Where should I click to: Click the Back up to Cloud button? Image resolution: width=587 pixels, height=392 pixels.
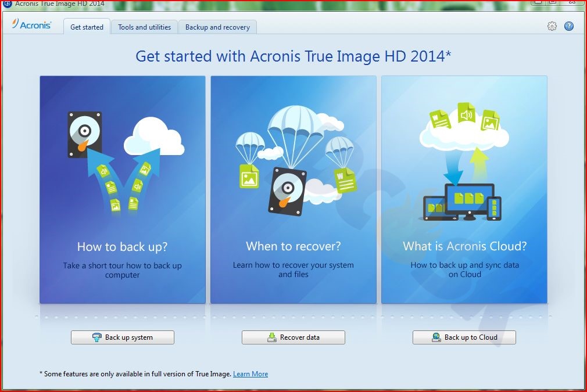(x=464, y=337)
